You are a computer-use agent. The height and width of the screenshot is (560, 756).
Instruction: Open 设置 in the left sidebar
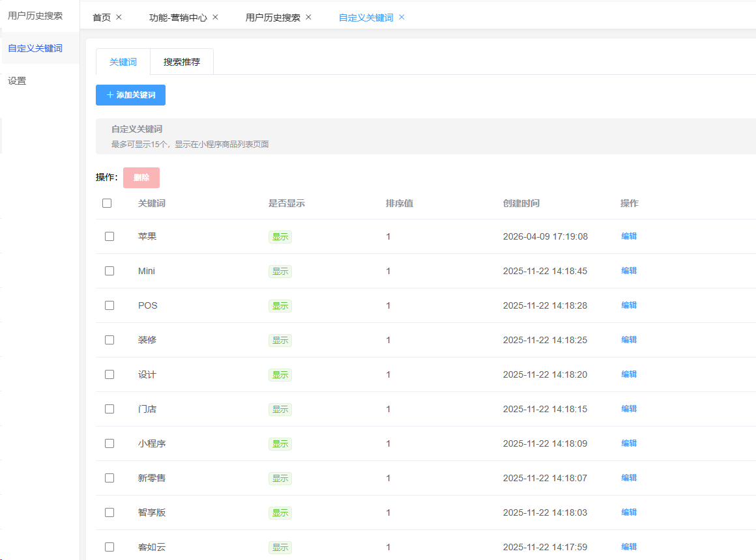point(18,81)
